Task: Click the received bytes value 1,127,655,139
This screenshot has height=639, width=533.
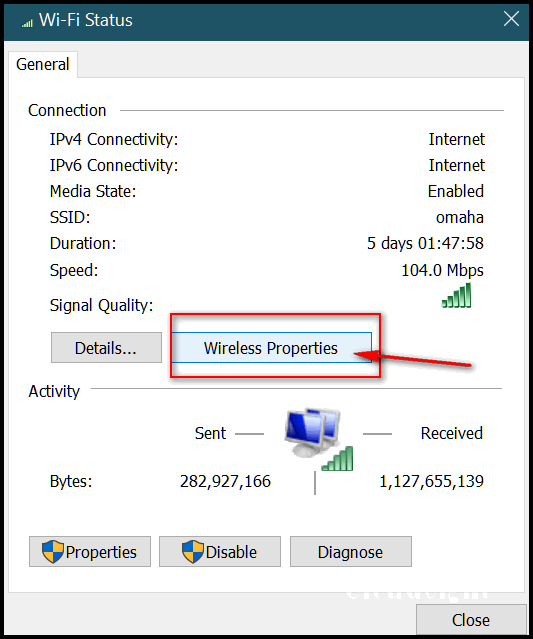Action: pos(432,481)
